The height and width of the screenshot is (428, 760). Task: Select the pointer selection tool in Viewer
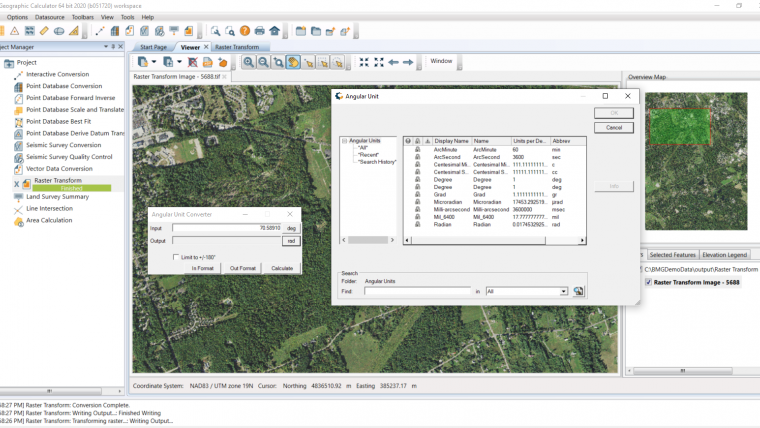308,62
